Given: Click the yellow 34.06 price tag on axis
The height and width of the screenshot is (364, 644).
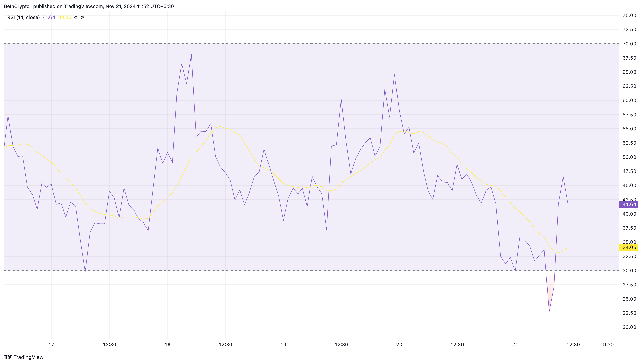Looking at the screenshot, I should coord(629,247).
